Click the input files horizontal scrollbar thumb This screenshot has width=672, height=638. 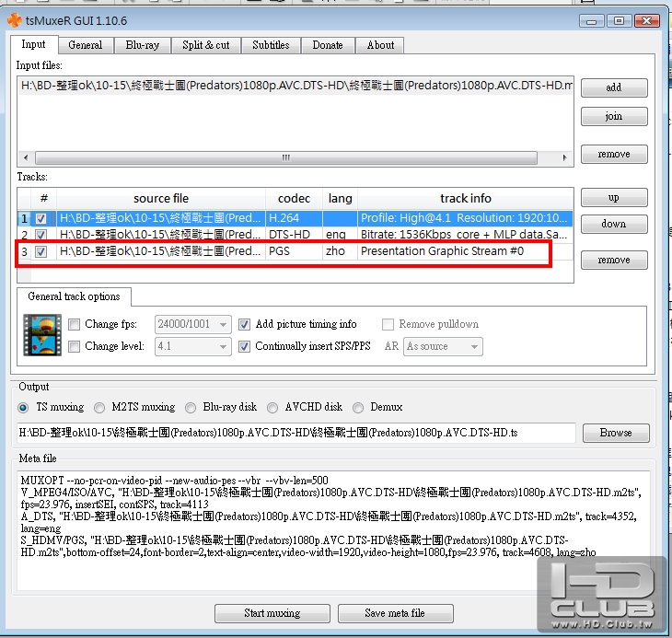[x=286, y=157]
